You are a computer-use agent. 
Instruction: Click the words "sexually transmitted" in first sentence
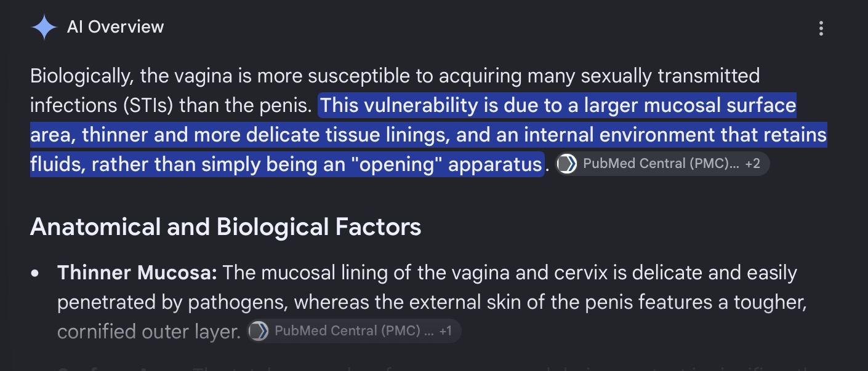click(670, 76)
